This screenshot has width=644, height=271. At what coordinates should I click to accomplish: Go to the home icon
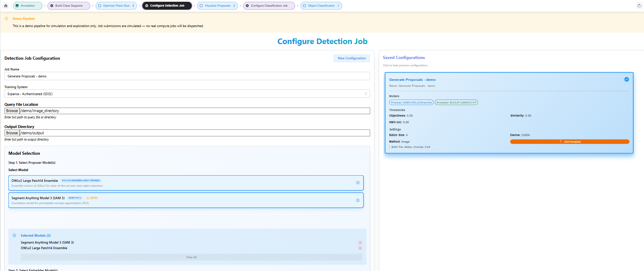coord(6,6)
